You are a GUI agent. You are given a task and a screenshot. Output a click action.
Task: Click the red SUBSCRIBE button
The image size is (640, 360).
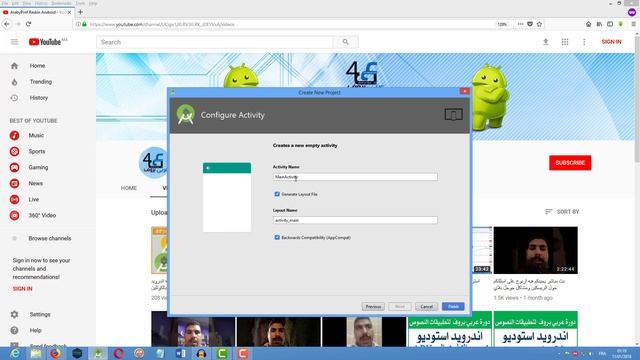tap(570, 163)
